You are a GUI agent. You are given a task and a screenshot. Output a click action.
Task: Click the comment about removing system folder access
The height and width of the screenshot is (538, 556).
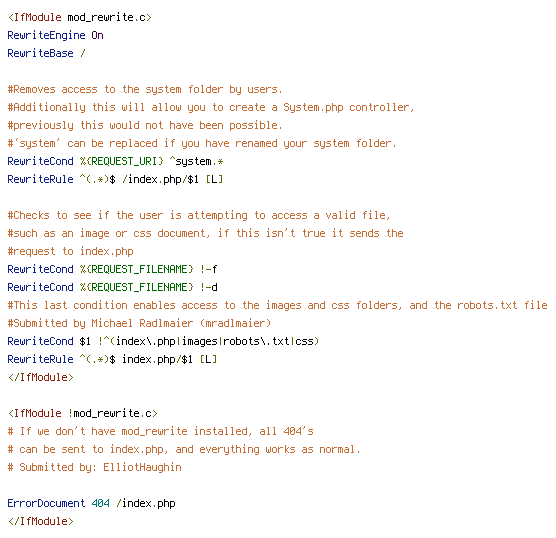coord(145,89)
